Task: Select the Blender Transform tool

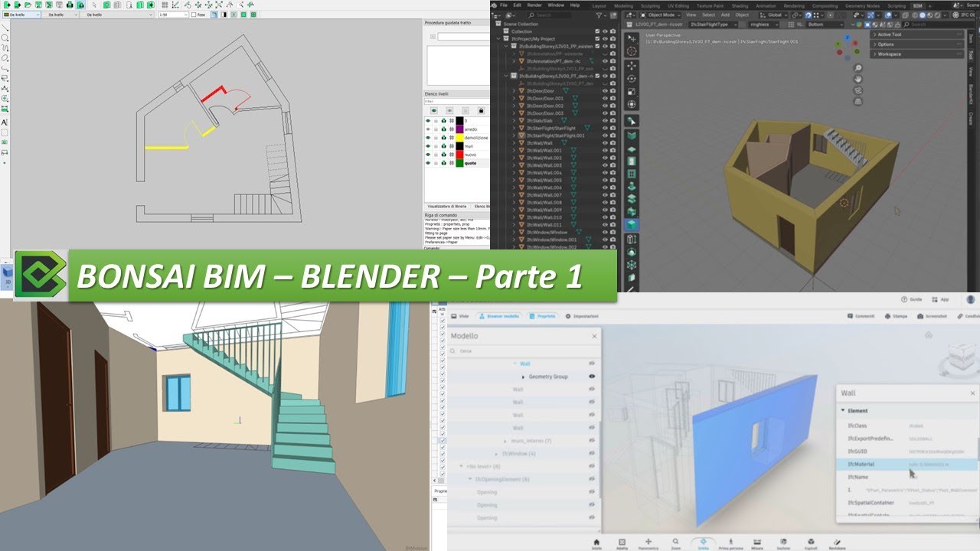Action: pos(632,104)
